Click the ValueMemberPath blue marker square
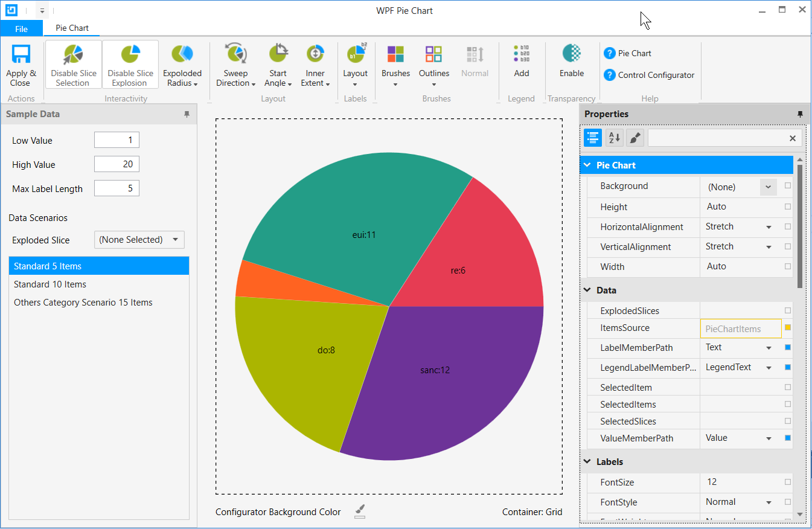 pos(788,438)
